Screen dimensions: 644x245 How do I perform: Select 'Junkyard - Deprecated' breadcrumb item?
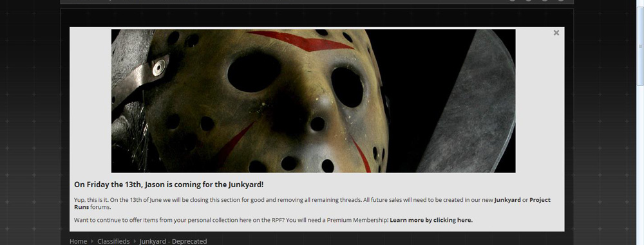(173, 241)
